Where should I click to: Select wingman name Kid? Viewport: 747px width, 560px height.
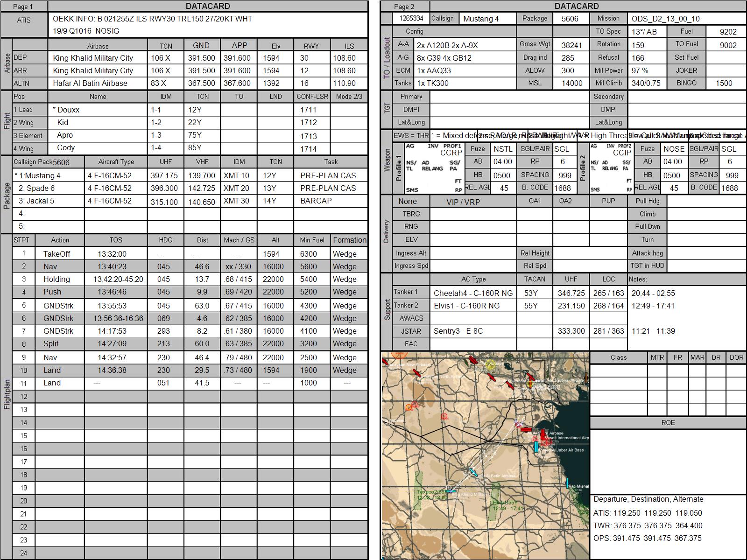63,122
